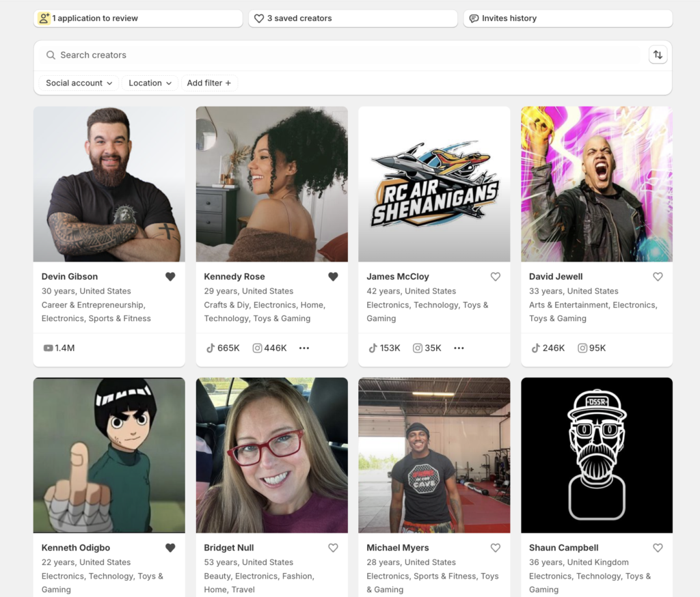
Task: Click the Instagram icon on James McCloy's card
Action: (x=418, y=348)
